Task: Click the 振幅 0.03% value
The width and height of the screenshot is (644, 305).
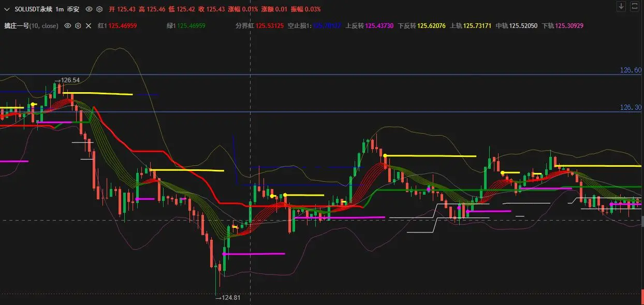Action: coord(305,9)
